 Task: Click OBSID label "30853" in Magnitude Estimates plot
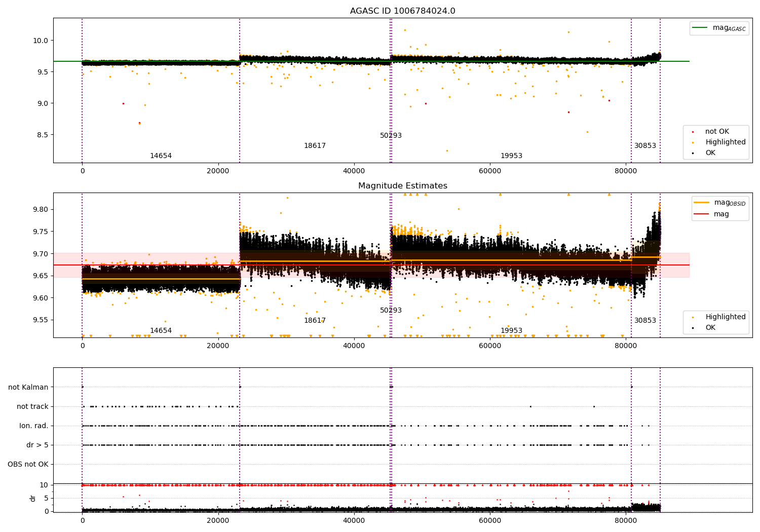tap(645, 321)
